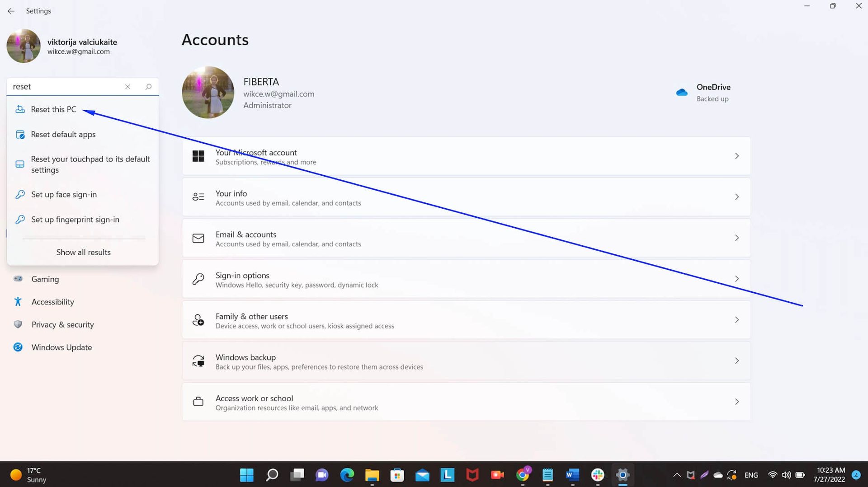Open the weather widget showing 17°C Sunny

(x=29, y=475)
